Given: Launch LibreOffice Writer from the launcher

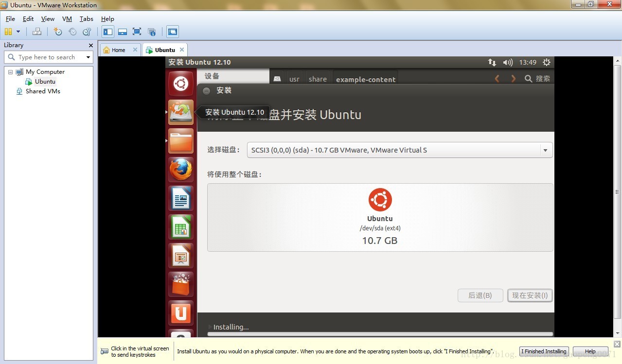Looking at the screenshot, I should 181,198.
